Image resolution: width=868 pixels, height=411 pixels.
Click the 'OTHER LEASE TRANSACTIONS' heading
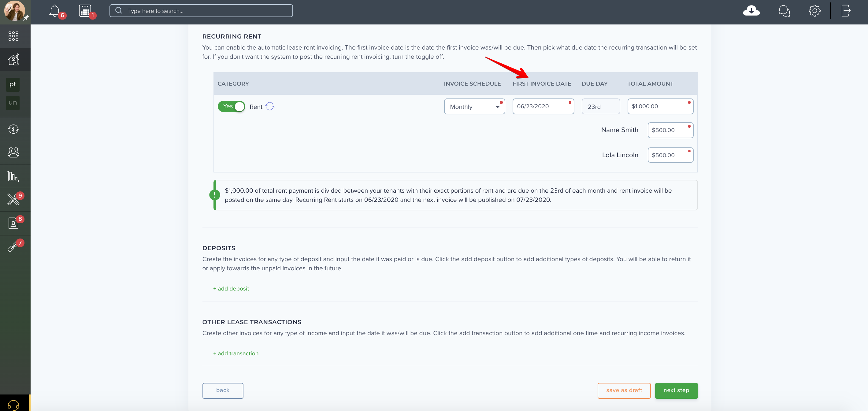pos(252,322)
